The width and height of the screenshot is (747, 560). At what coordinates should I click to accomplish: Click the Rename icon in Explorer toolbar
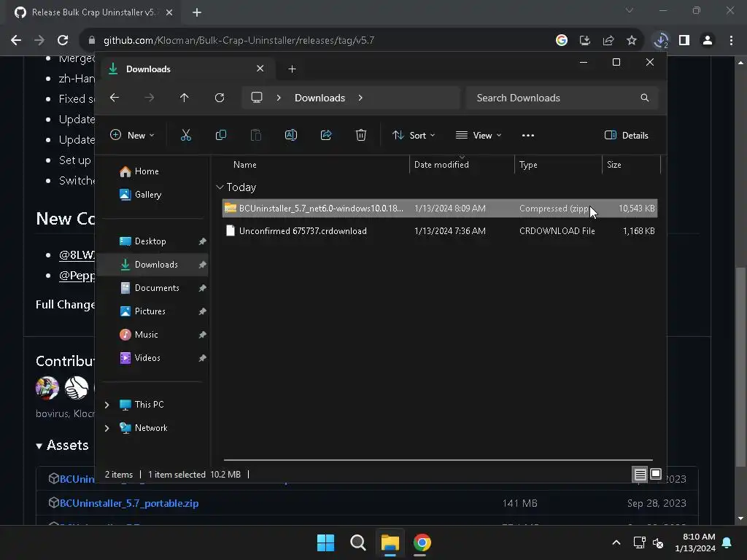[x=291, y=135]
